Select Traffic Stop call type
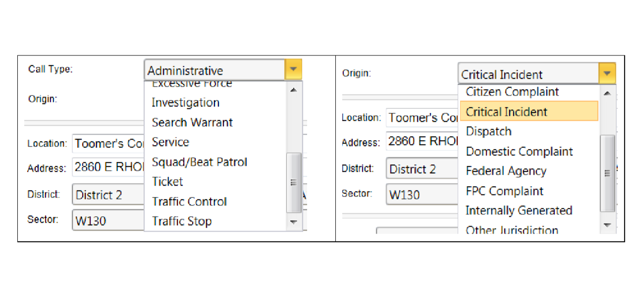This screenshot has height=297, width=644. point(182,221)
